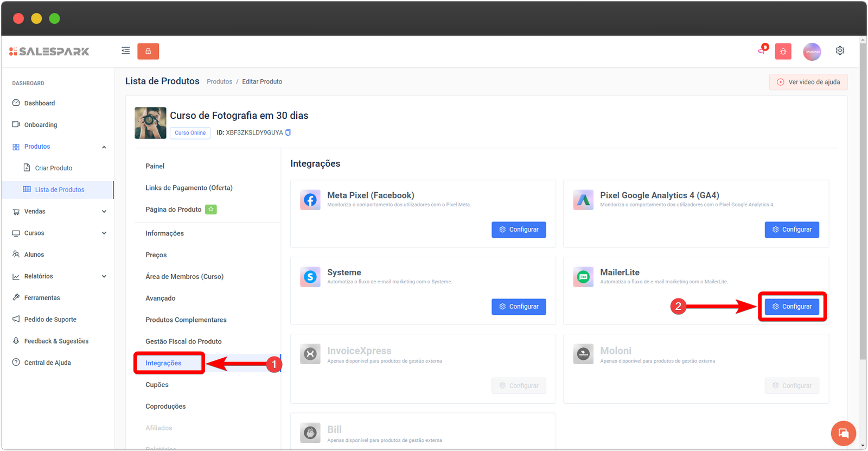Copy the product ID with copy icon

(x=288, y=132)
